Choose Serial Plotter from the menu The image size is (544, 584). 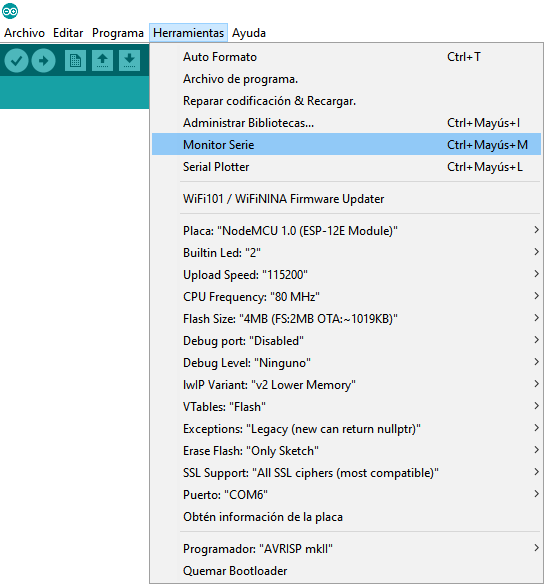pos(346,166)
